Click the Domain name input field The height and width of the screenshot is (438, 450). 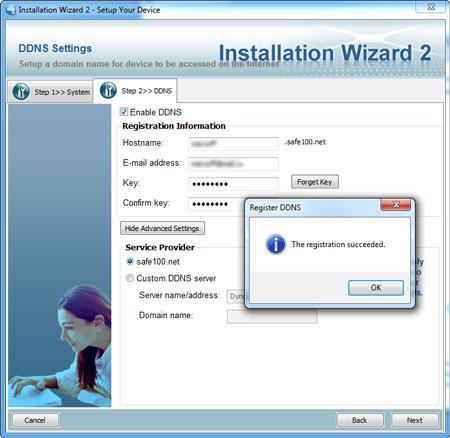pos(272,316)
